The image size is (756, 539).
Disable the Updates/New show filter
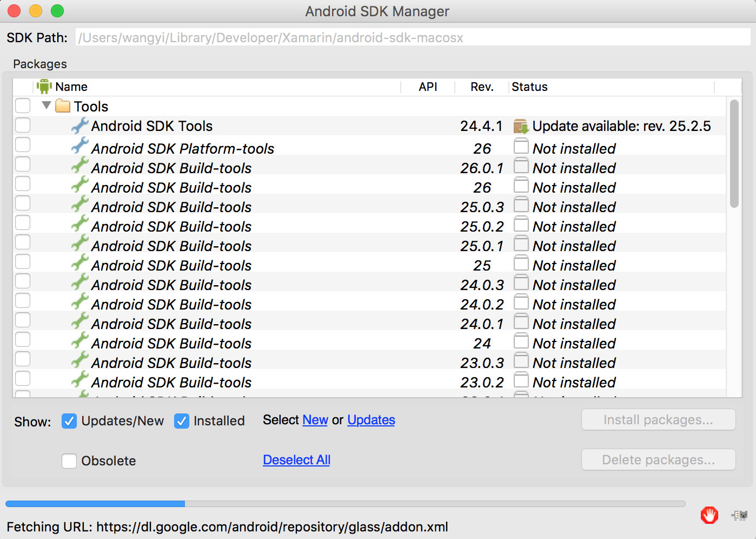[69, 421]
